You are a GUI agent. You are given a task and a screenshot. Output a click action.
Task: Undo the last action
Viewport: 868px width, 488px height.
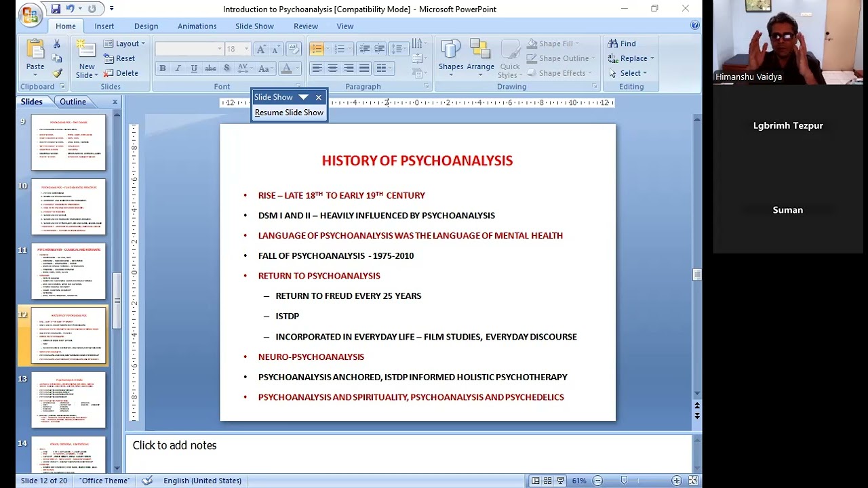[70, 9]
